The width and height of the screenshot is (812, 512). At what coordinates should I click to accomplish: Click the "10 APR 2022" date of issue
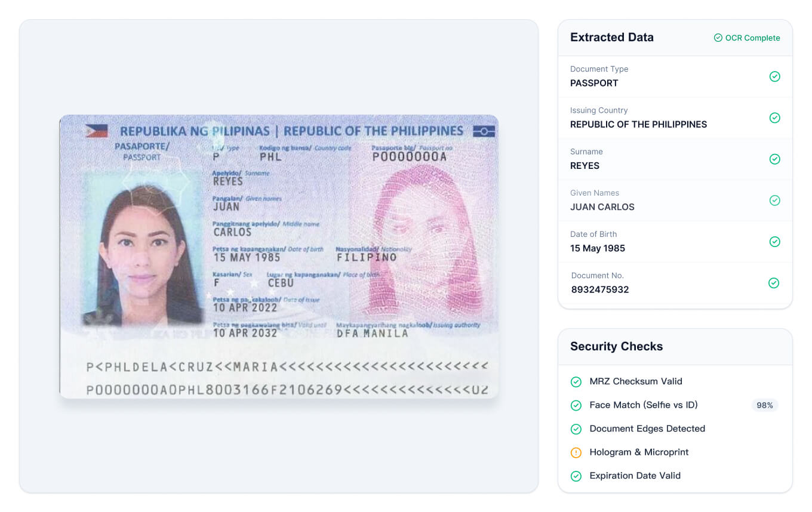tap(245, 308)
